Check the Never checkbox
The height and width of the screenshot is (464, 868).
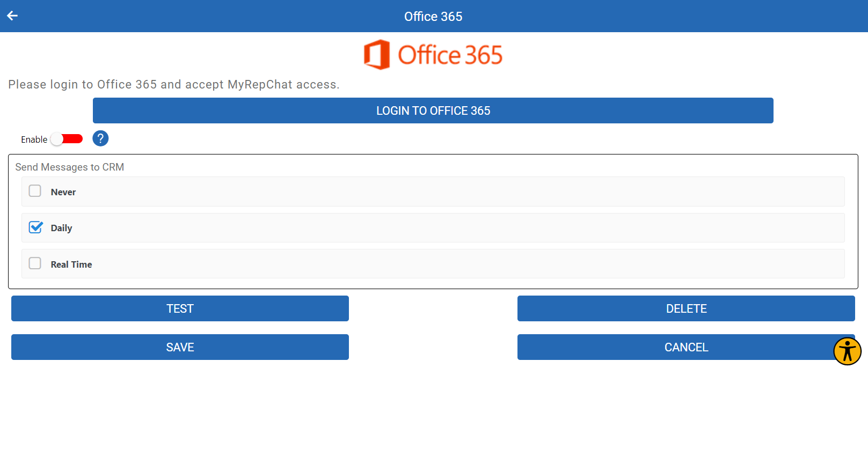click(x=35, y=191)
